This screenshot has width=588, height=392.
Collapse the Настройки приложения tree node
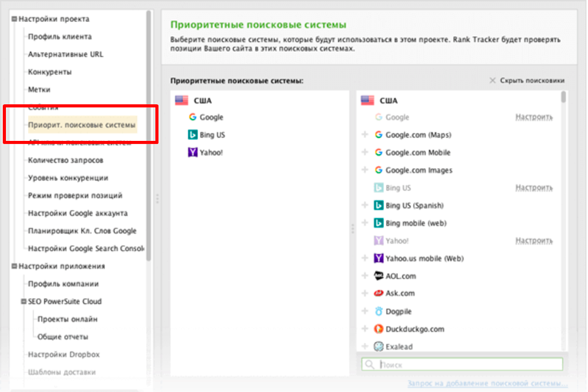pos(14,266)
